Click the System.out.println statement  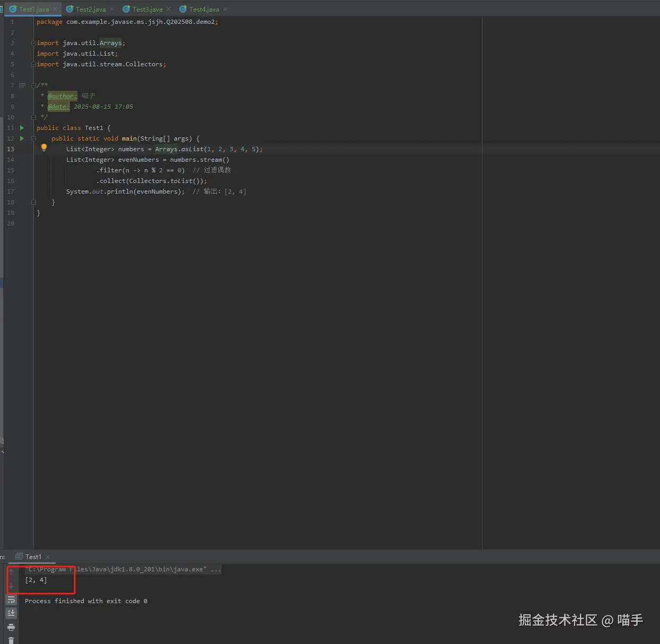(x=126, y=192)
